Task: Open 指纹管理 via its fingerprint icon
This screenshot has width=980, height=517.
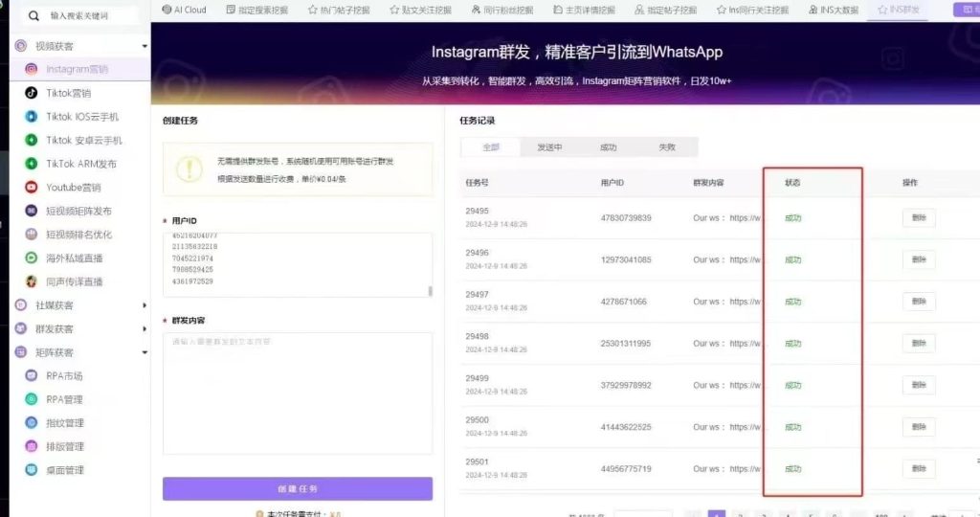Action: 31,422
